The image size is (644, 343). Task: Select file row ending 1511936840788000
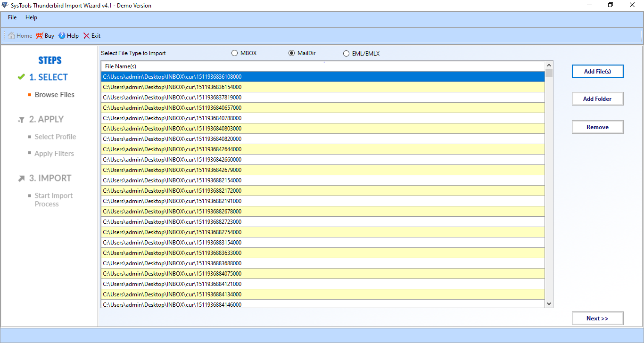323,118
